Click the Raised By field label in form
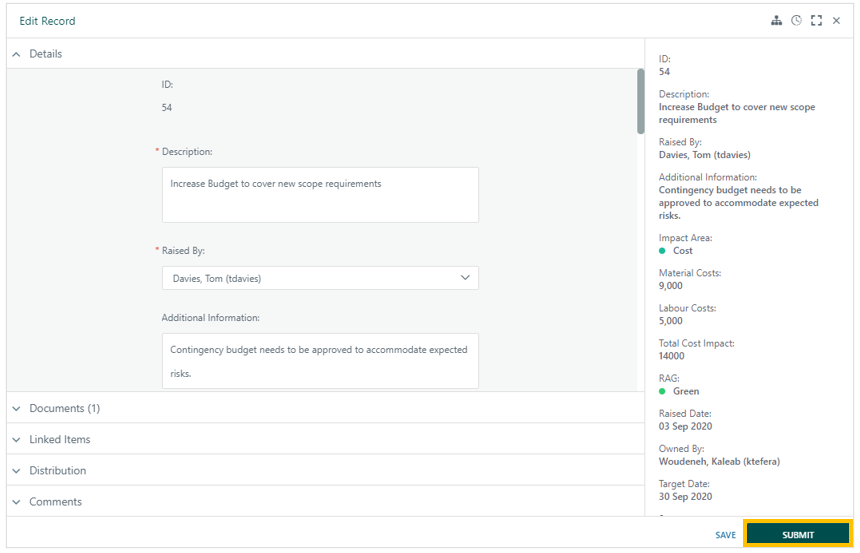 pyautogui.click(x=183, y=251)
